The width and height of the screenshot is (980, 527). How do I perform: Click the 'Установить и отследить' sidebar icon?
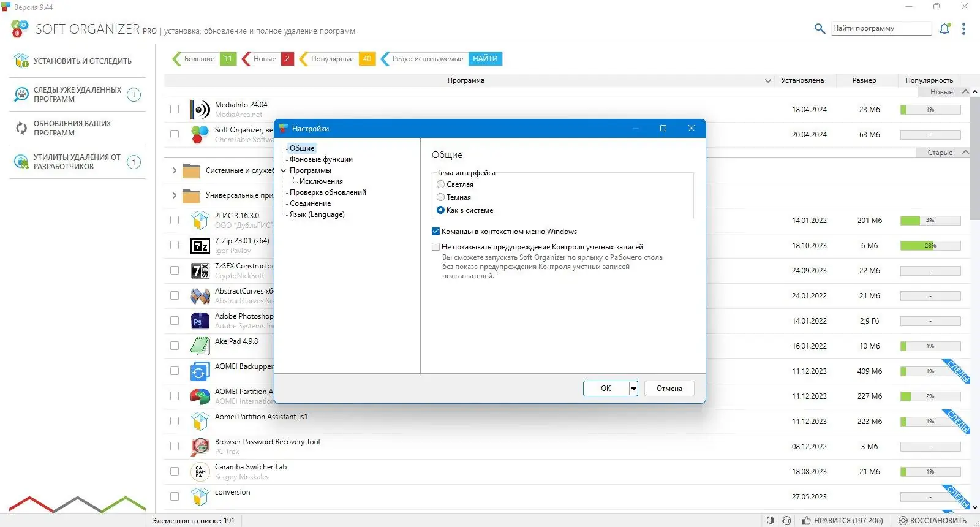[21, 61]
